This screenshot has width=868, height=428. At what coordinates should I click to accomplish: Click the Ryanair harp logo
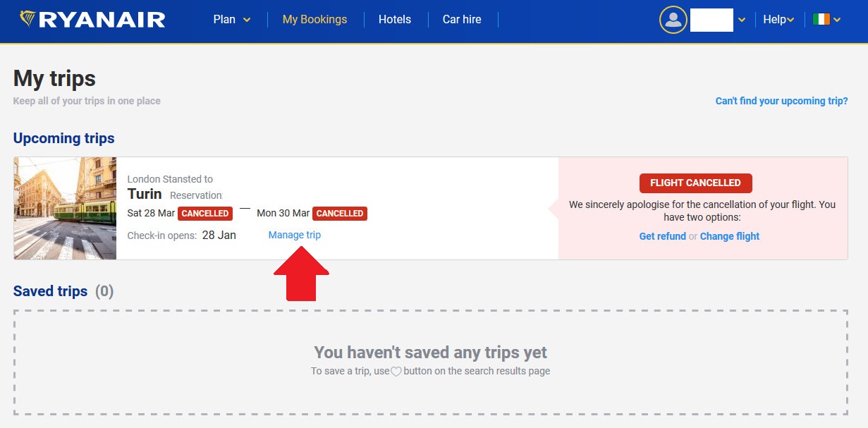(x=27, y=19)
